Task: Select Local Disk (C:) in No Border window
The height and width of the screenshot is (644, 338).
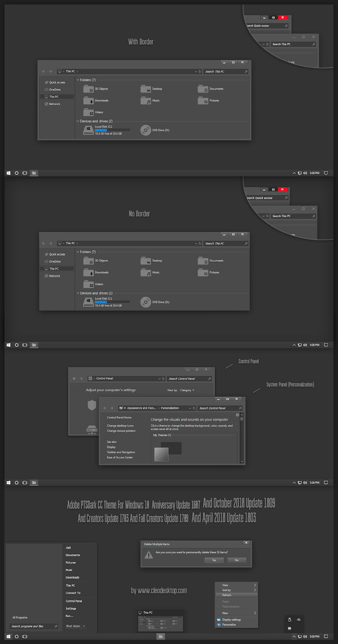Action: coord(107,302)
